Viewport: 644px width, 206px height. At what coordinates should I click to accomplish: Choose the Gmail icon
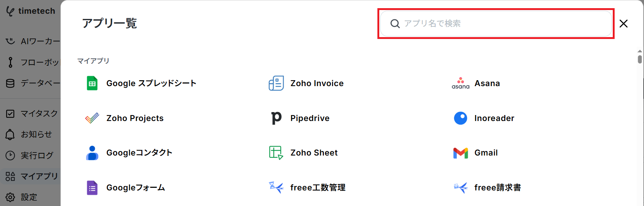click(460, 153)
